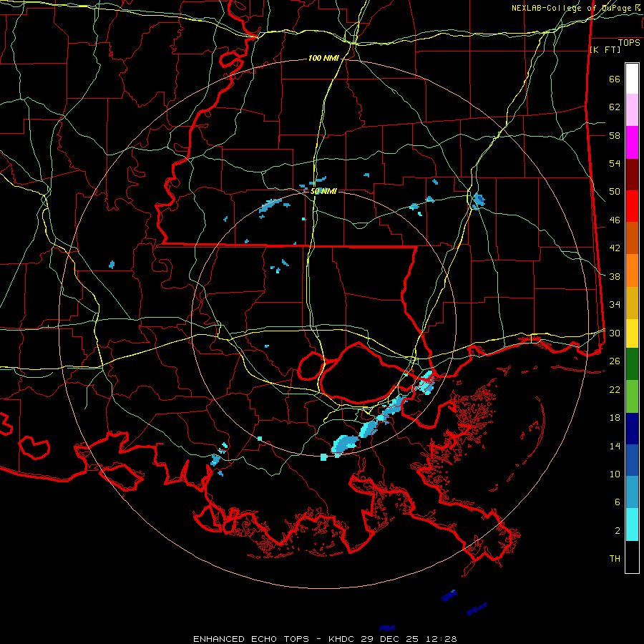Click the legend value 22
Image resolution: width=644 pixels, height=644 pixels.
615,390
